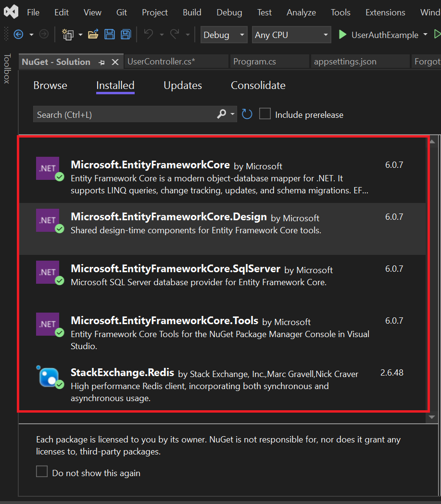441x504 pixels.
Task: Select the Microsoft.EntityFrameworkCore package name
Action: (x=150, y=164)
